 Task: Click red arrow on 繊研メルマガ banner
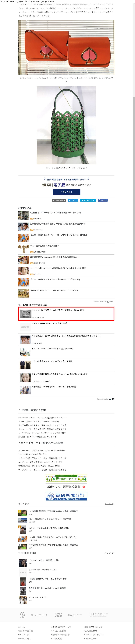point(84,486)
